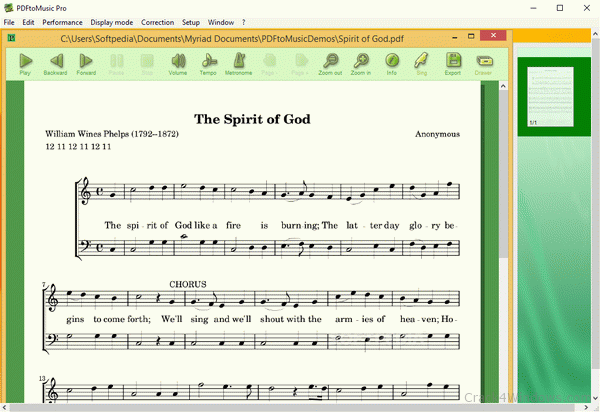
Task: Click the Zoom out magnifier
Action: click(x=330, y=63)
